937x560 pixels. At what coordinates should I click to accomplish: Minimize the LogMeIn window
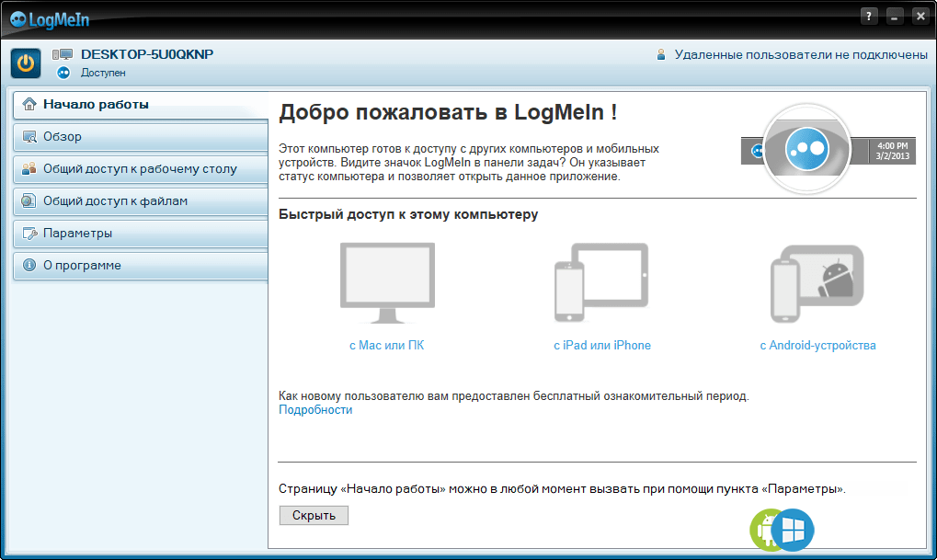coord(895,17)
